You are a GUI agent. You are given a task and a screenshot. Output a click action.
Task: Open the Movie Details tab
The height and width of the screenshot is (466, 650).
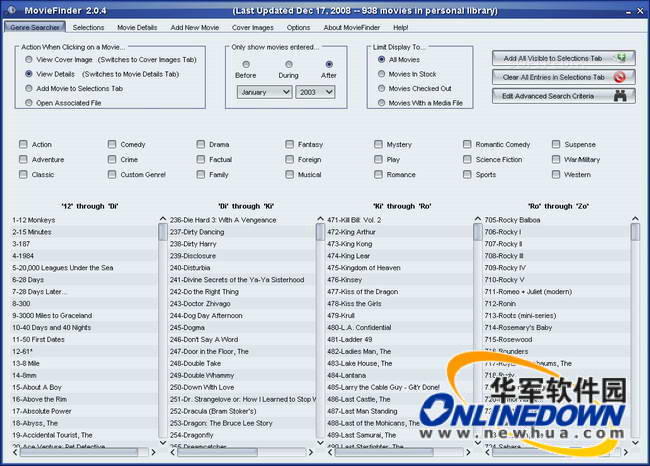(137, 27)
